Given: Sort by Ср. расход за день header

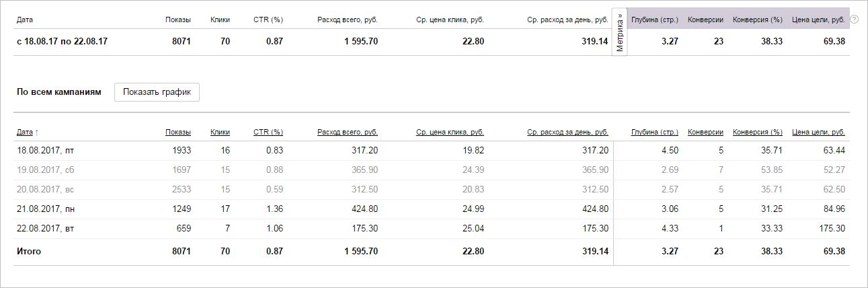Looking at the screenshot, I should click(567, 133).
